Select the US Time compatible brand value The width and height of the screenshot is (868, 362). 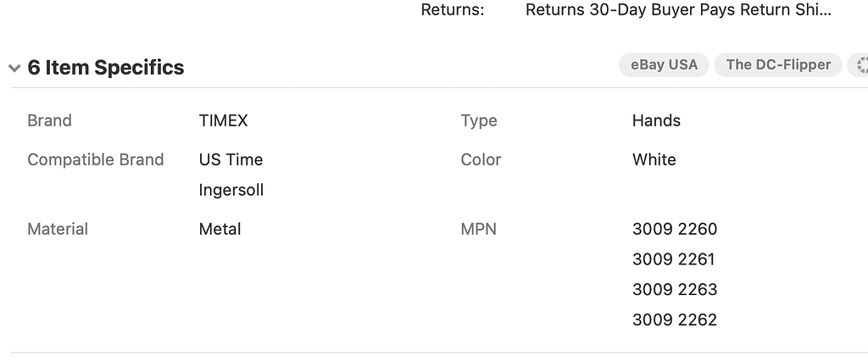pyautogui.click(x=231, y=159)
